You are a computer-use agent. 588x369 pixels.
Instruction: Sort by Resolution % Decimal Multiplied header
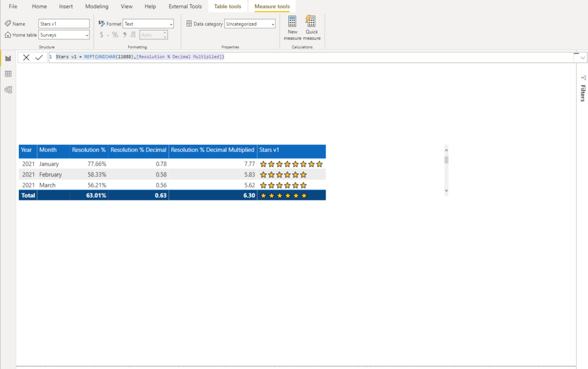212,150
